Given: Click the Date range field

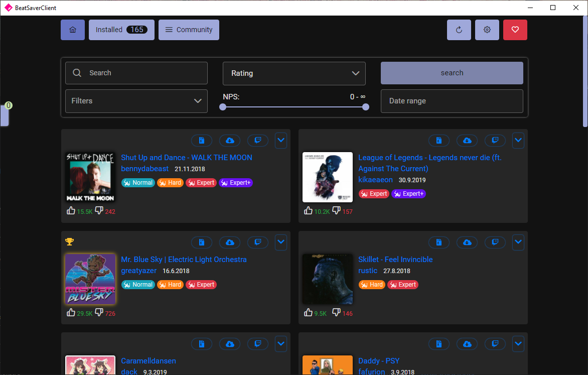Looking at the screenshot, I should pos(452,101).
